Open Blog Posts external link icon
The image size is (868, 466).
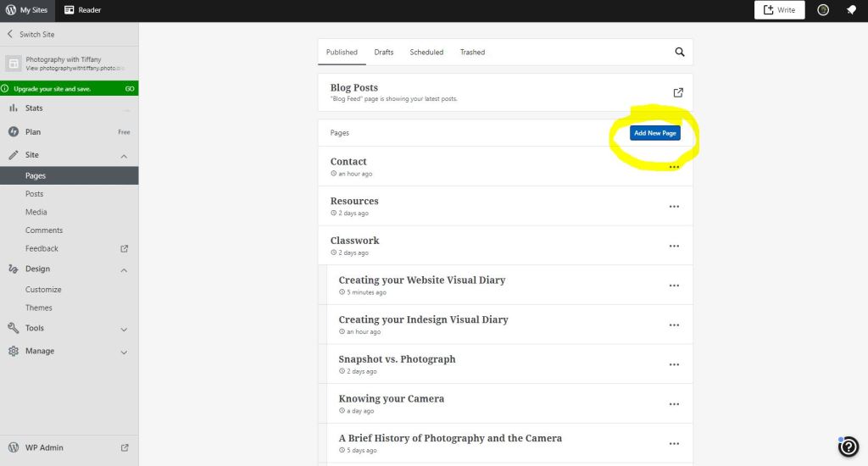coord(678,92)
